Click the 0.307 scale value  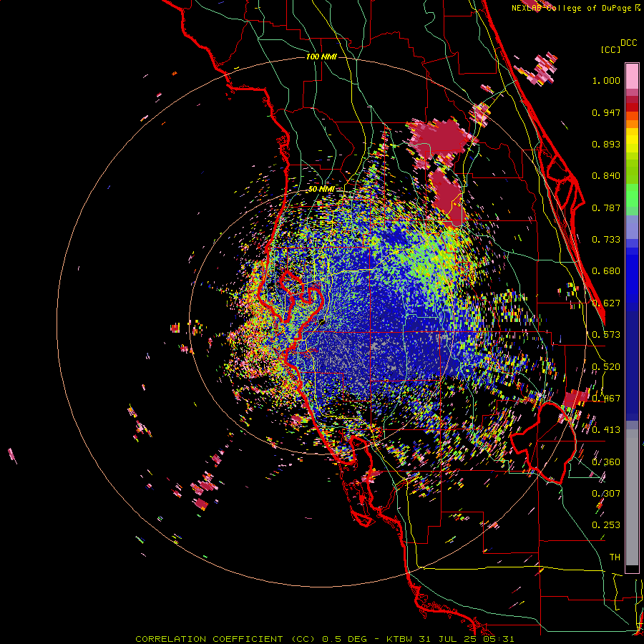tap(606, 494)
